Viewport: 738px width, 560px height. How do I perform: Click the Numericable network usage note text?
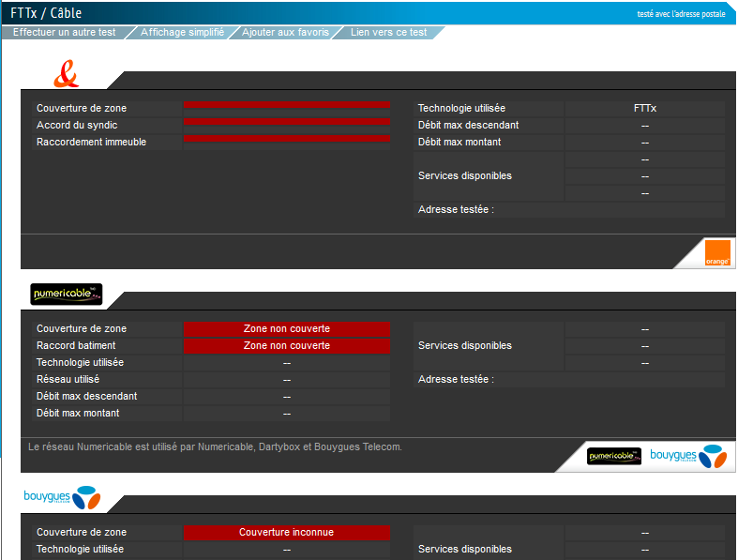click(215, 446)
